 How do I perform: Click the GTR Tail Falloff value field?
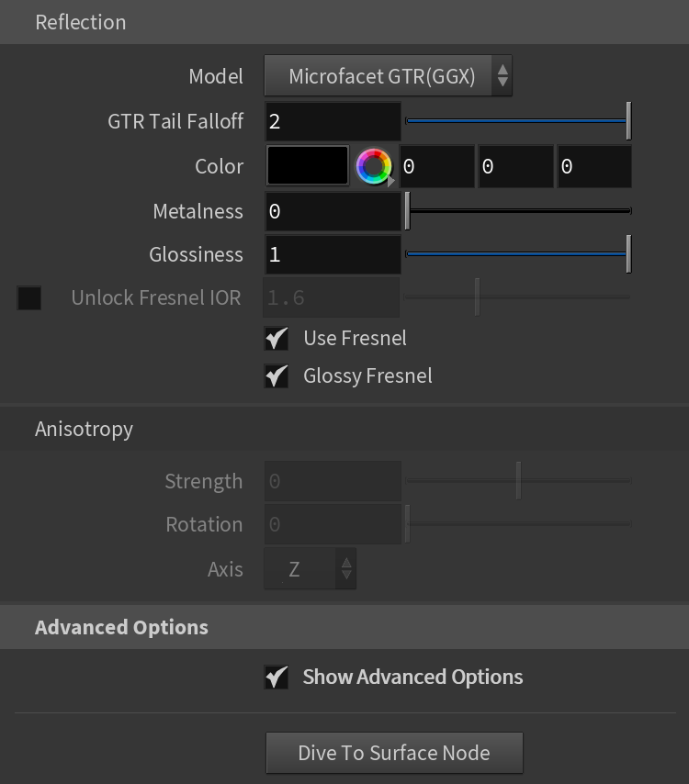pos(333,121)
